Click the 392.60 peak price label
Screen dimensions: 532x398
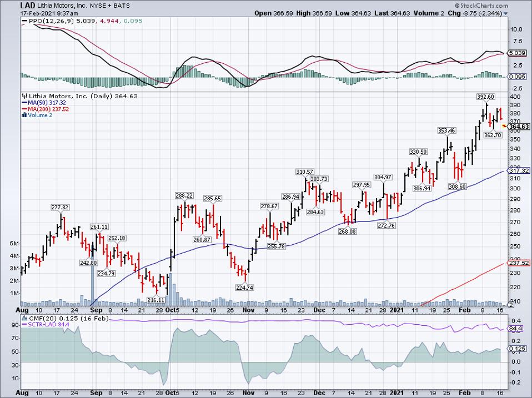[485, 97]
